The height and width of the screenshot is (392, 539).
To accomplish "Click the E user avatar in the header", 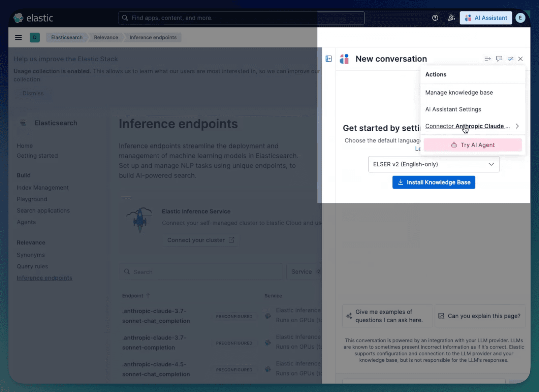I will 520,18.
